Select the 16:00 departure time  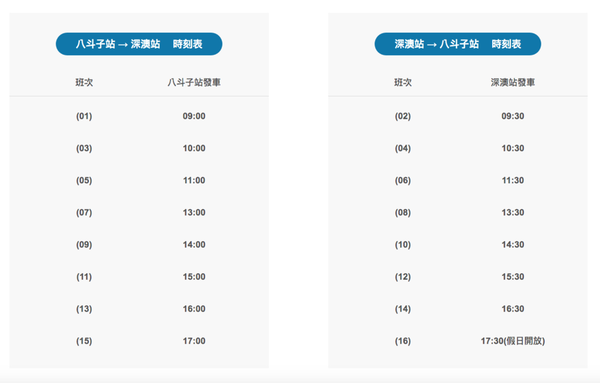[x=194, y=309]
